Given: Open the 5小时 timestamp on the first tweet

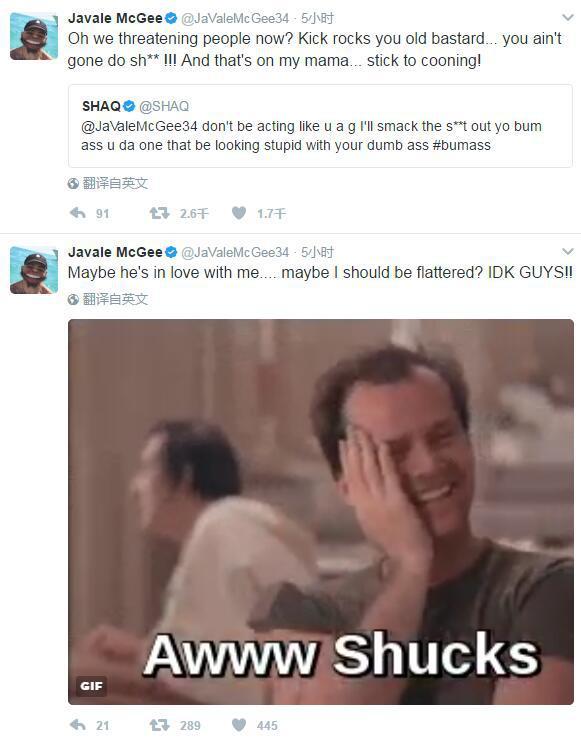Looking at the screenshot, I should click(317, 18).
